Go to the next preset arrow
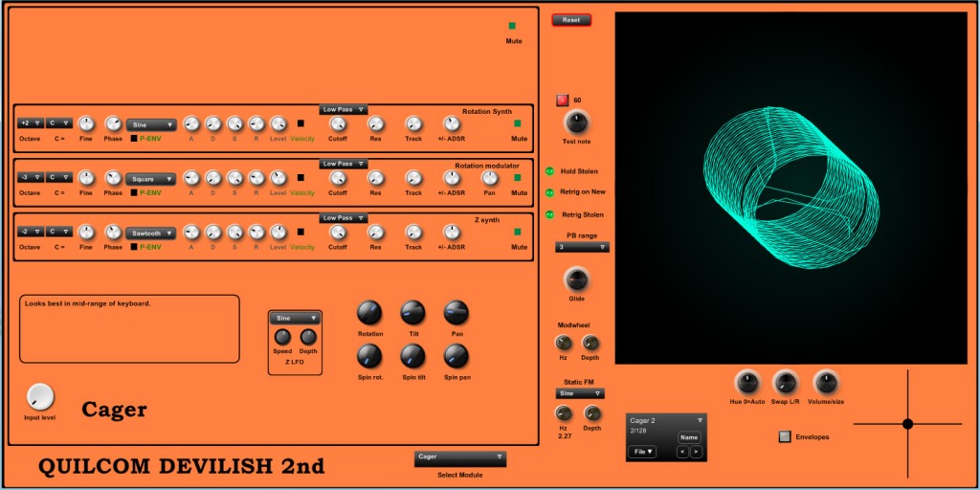980x490 pixels. [696, 452]
